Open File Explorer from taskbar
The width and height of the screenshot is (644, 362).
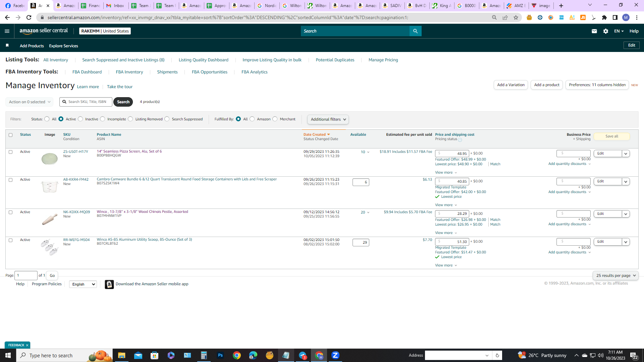click(121, 355)
